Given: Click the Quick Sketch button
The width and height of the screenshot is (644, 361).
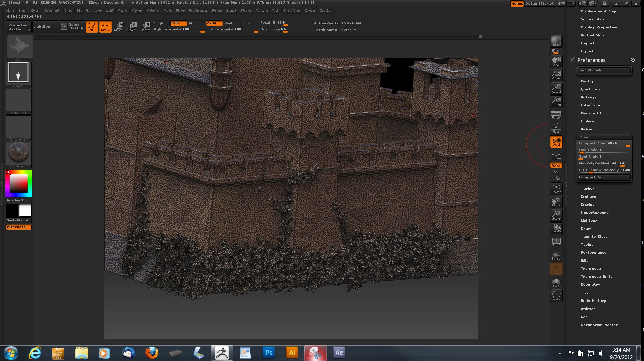Looking at the screenshot, I should pos(72,27).
